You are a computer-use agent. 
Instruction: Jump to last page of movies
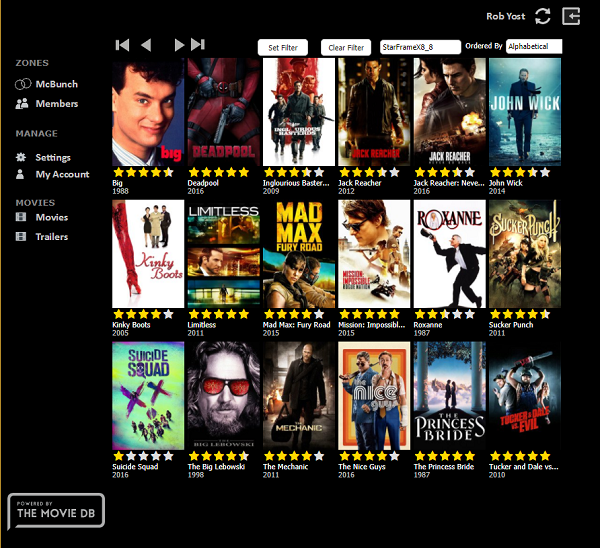point(198,45)
